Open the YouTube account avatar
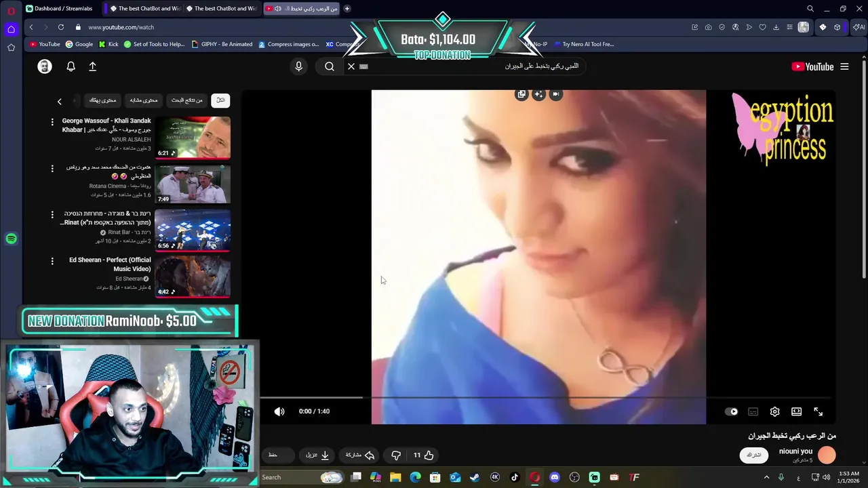 tap(45, 66)
